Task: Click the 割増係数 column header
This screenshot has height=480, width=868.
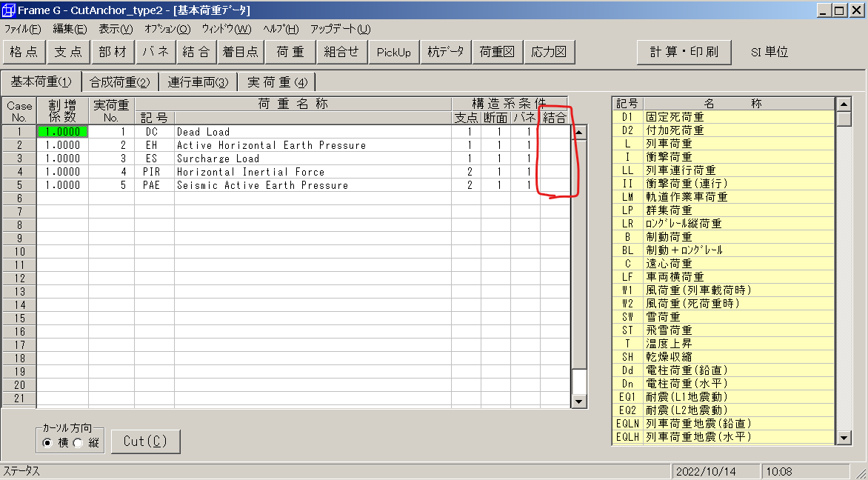Action: [x=62, y=110]
